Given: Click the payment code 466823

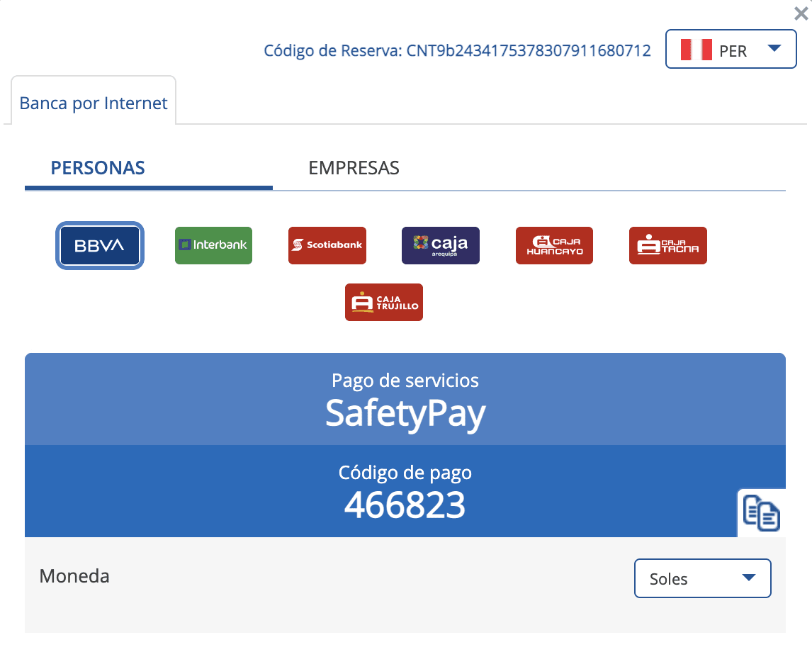Looking at the screenshot, I should [x=405, y=505].
